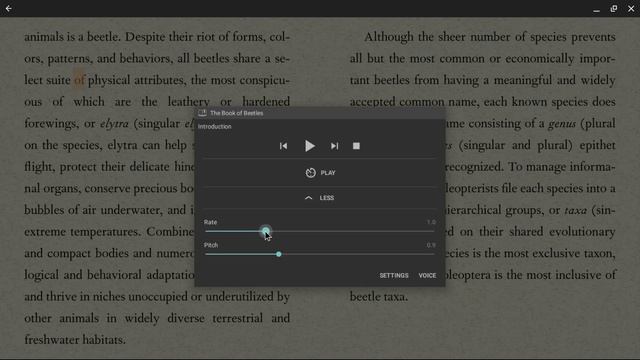The image size is (640, 360).
Task: Click the Rate slider handle
Action: click(266, 231)
